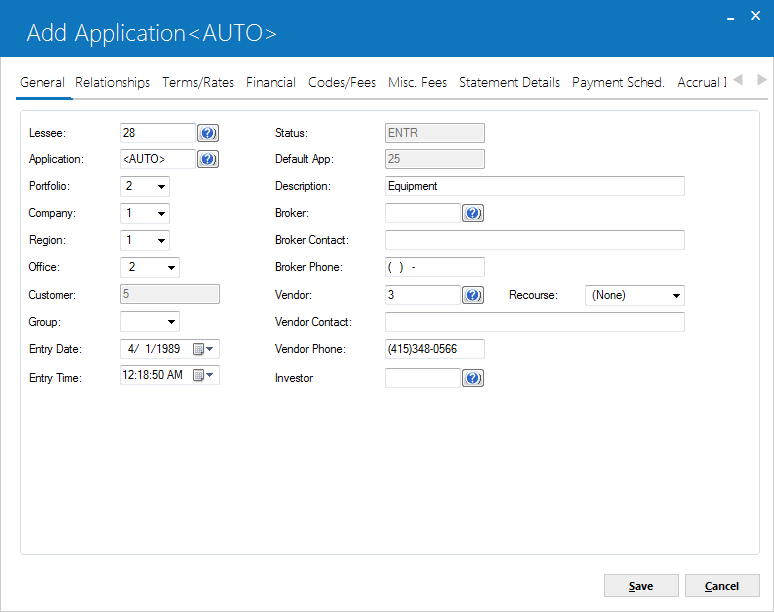Image resolution: width=774 pixels, height=612 pixels.
Task: Expand the Office dropdown
Action: tap(171, 268)
